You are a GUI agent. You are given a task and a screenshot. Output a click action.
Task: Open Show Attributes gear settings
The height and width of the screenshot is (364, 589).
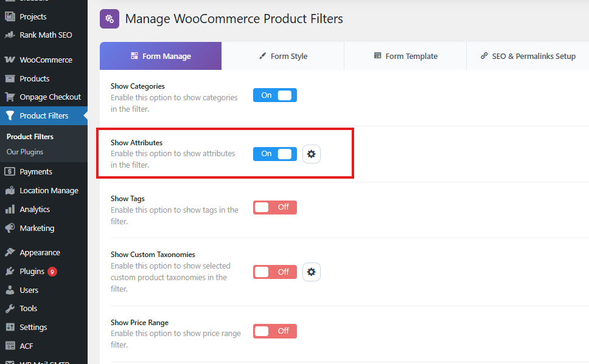pyautogui.click(x=312, y=154)
